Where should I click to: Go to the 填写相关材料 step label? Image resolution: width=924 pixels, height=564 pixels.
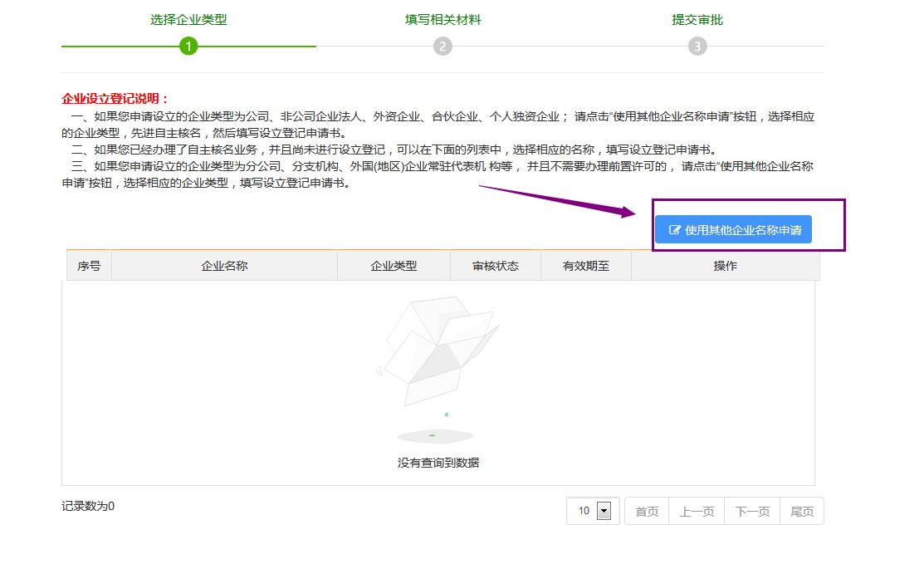tap(442, 20)
